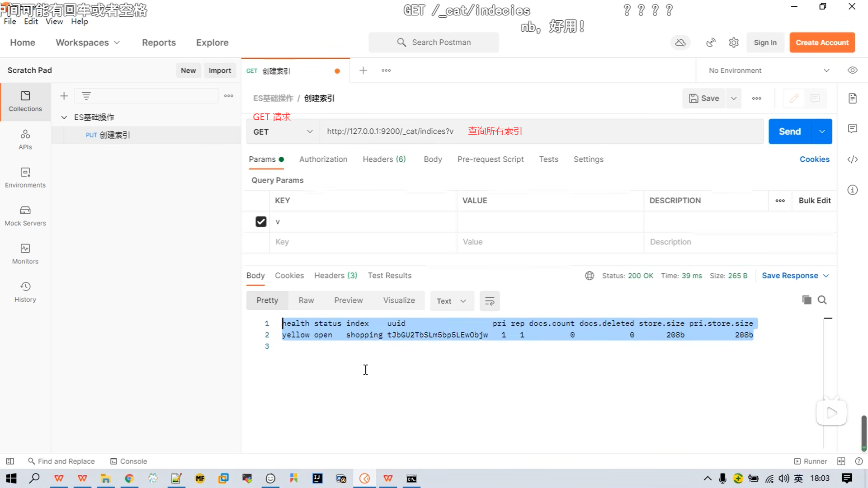The image size is (868, 488).
Task: Open the GET method dropdown
Action: [x=283, y=131]
